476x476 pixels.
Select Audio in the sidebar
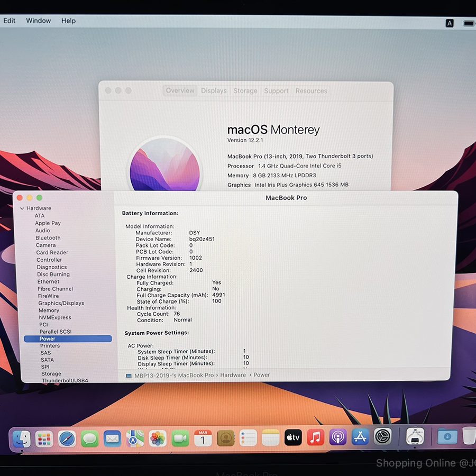tap(42, 231)
